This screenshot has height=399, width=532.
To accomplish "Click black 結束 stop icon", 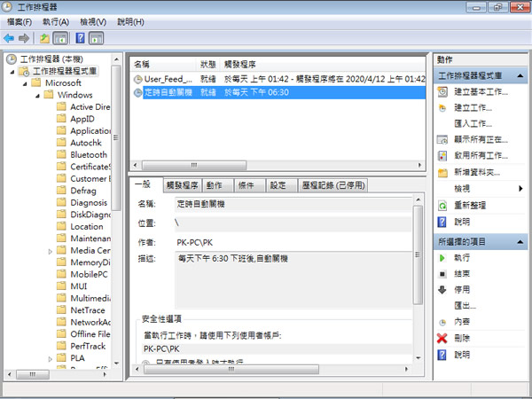I will pos(442,274).
